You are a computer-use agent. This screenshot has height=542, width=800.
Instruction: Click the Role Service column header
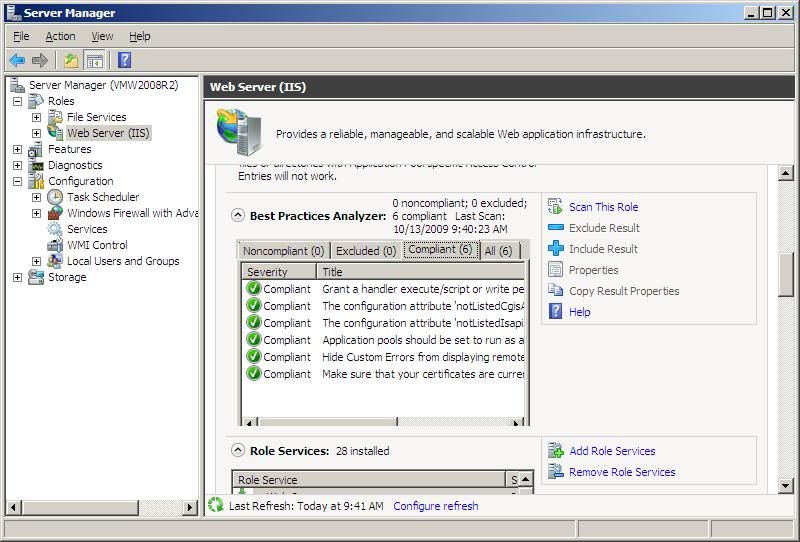(x=369, y=480)
